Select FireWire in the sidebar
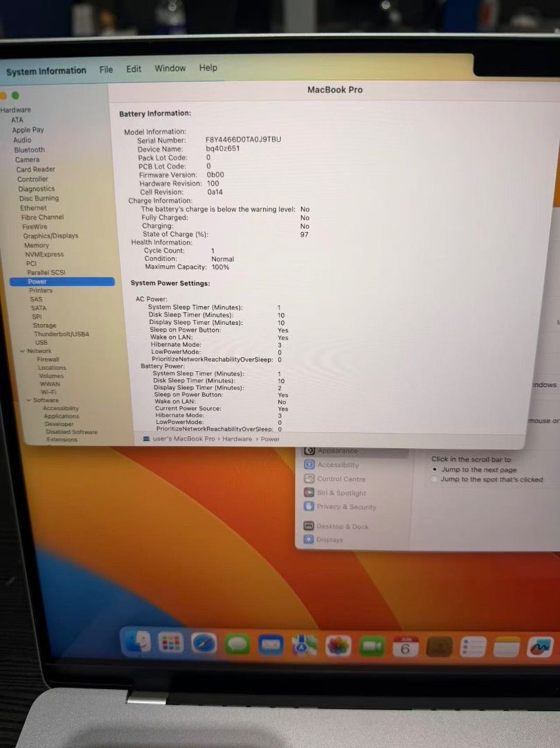Image resolution: width=560 pixels, height=748 pixels. click(x=35, y=226)
